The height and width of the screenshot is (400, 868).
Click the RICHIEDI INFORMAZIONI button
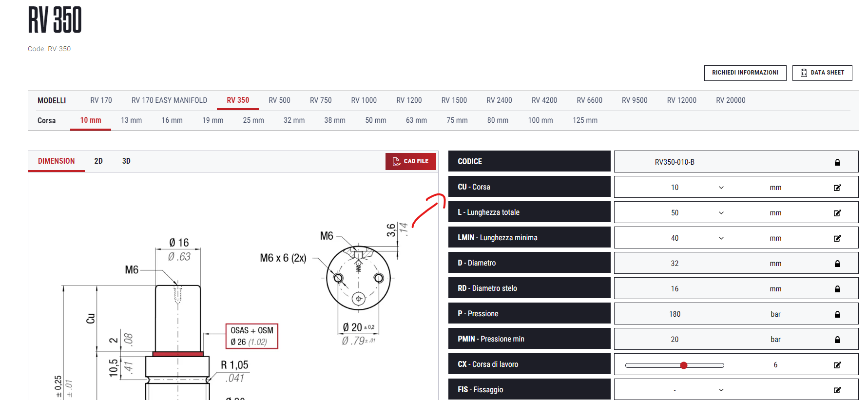click(x=745, y=73)
